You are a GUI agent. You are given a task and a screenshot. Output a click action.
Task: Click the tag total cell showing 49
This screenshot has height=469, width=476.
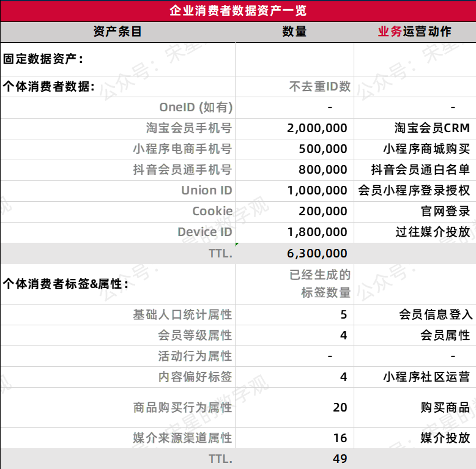(340, 459)
